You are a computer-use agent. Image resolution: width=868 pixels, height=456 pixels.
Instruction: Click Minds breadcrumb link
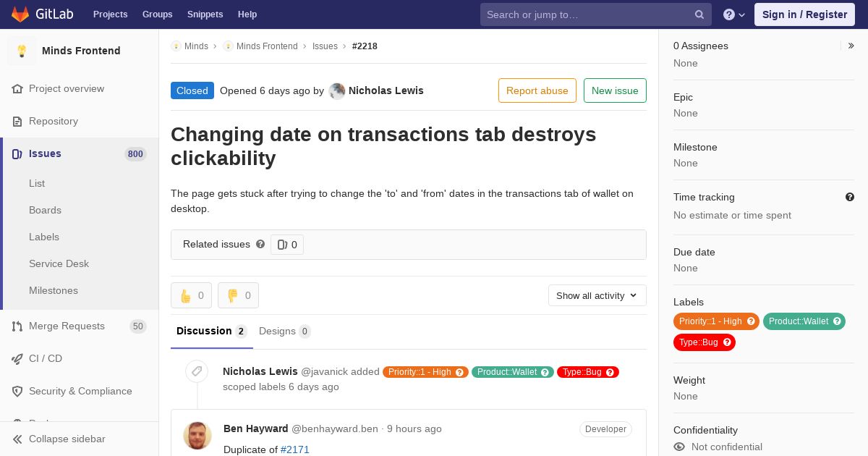click(x=196, y=46)
